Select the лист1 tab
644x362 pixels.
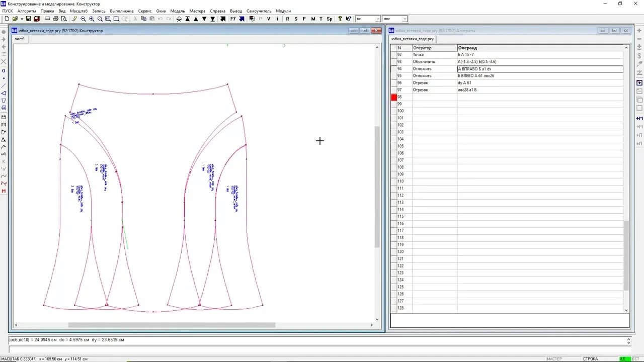tap(20, 39)
